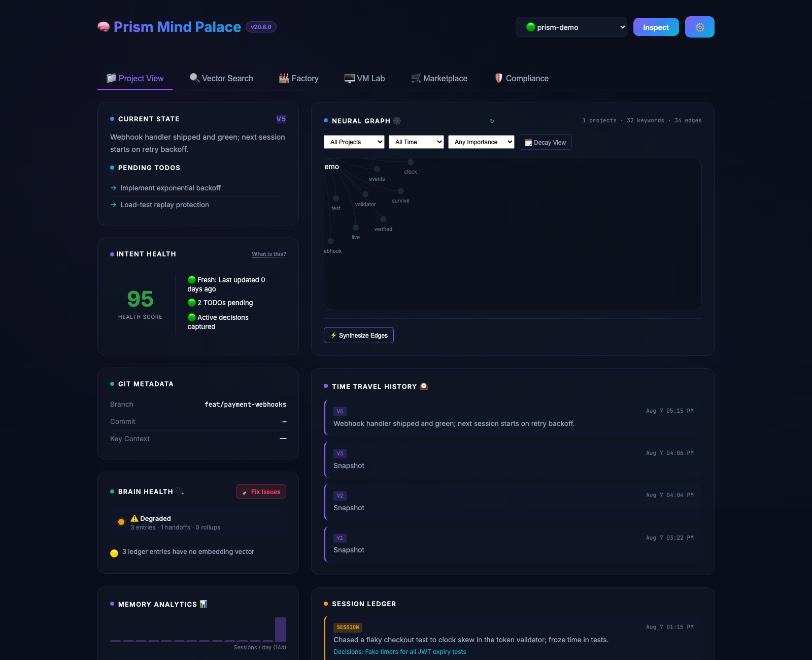812x660 pixels.
Task: Open the prism-demo project selector
Action: [571, 27]
